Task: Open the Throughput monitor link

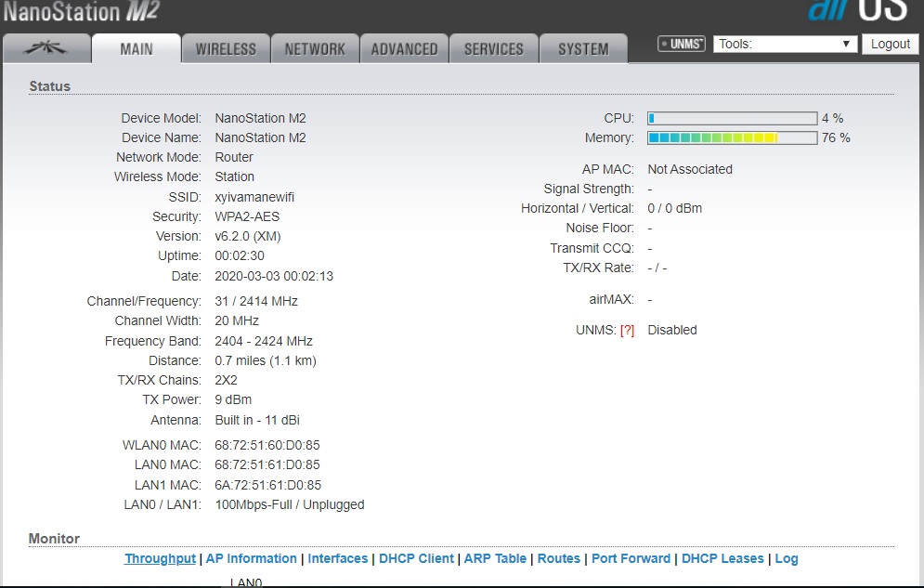Action: click(x=160, y=558)
